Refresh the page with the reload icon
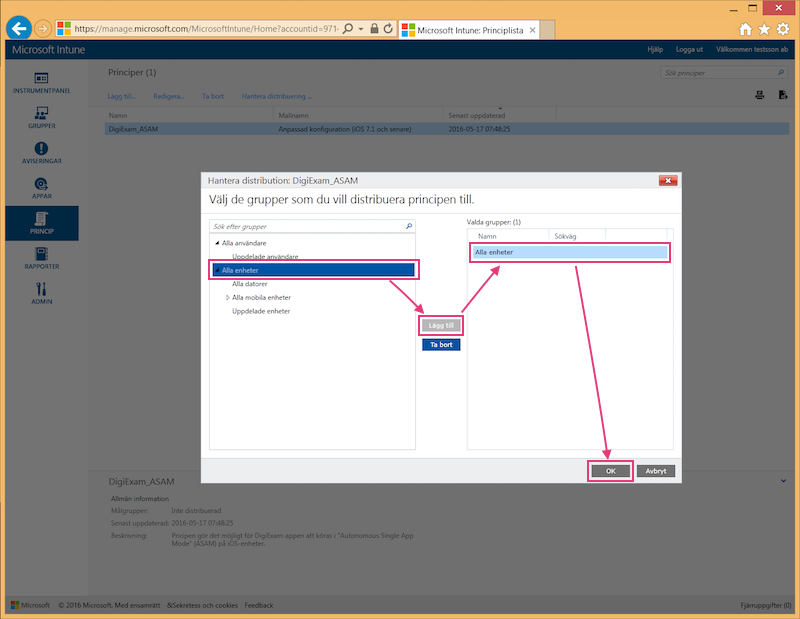Screen dimensions: 800x619 (x=388, y=29)
